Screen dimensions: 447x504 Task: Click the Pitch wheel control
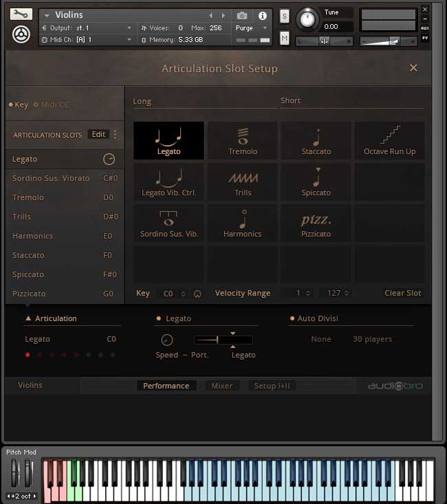pyautogui.click(x=14, y=472)
